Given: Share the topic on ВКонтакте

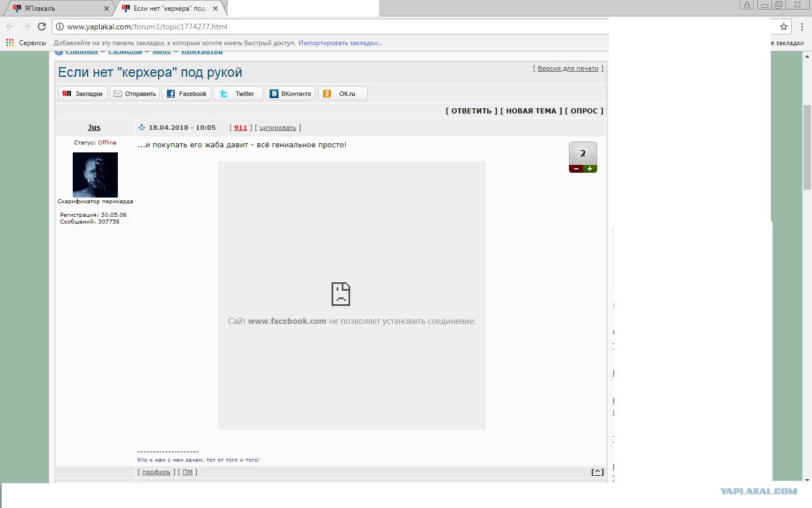Looking at the screenshot, I should click(290, 94).
